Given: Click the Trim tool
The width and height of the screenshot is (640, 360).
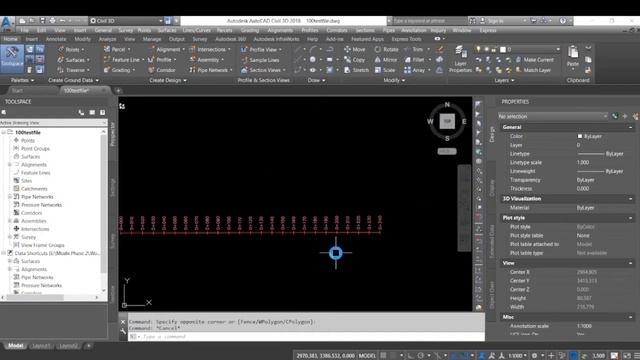Looking at the screenshot, I should point(414,49).
